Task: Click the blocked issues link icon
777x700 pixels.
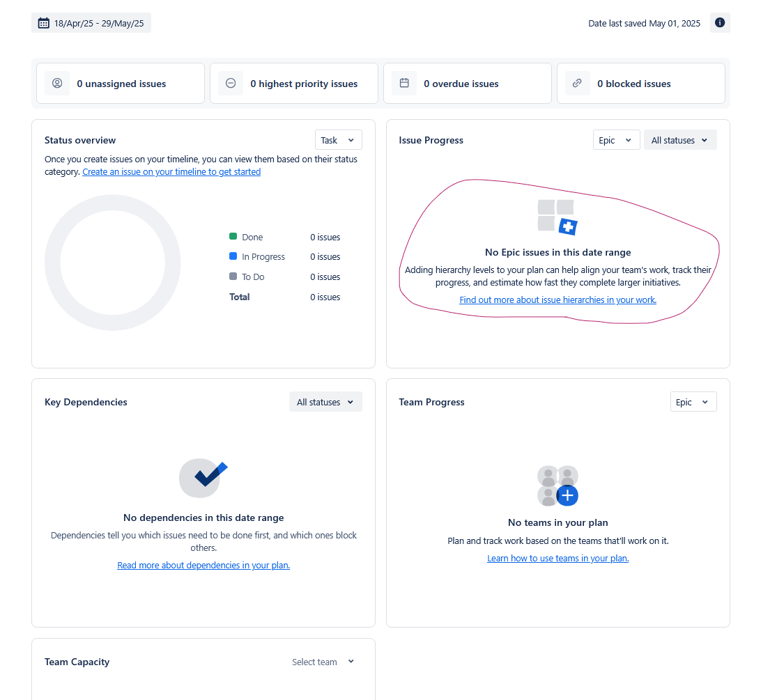Action: pos(577,83)
